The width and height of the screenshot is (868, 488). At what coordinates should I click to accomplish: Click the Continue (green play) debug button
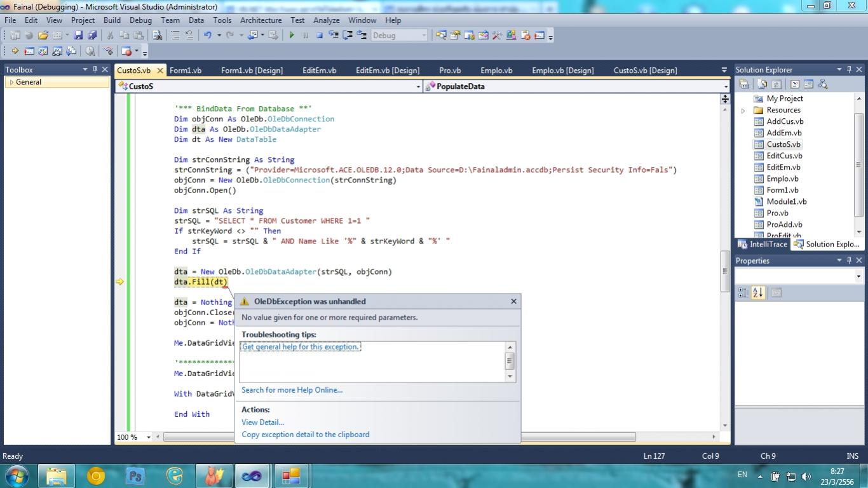pyautogui.click(x=292, y=36)
